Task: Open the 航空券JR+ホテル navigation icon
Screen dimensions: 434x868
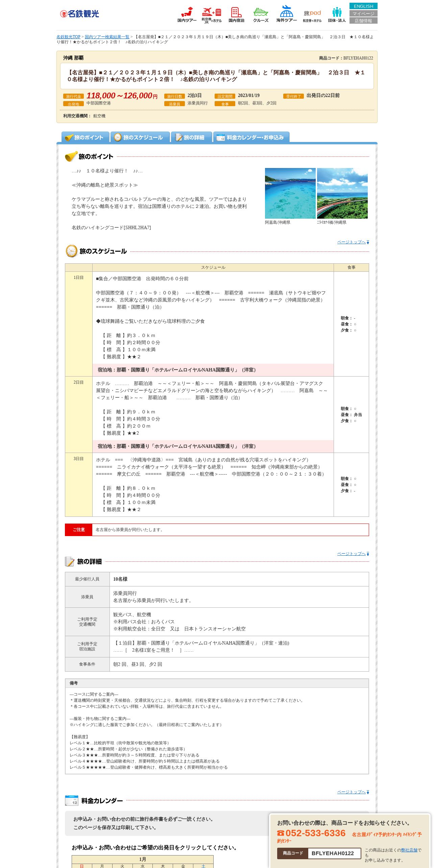Action: [212, 15]
